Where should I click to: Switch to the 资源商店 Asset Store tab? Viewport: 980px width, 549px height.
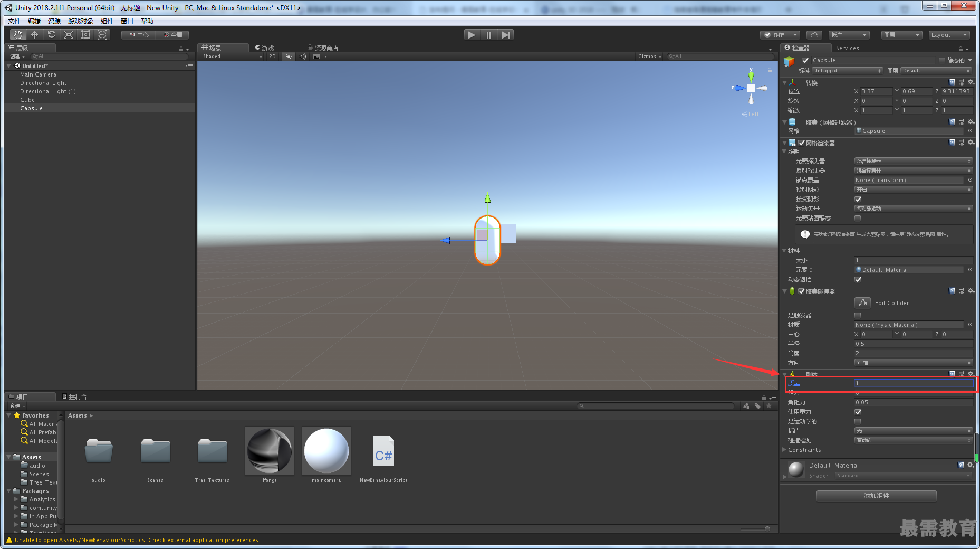point(323,48)
